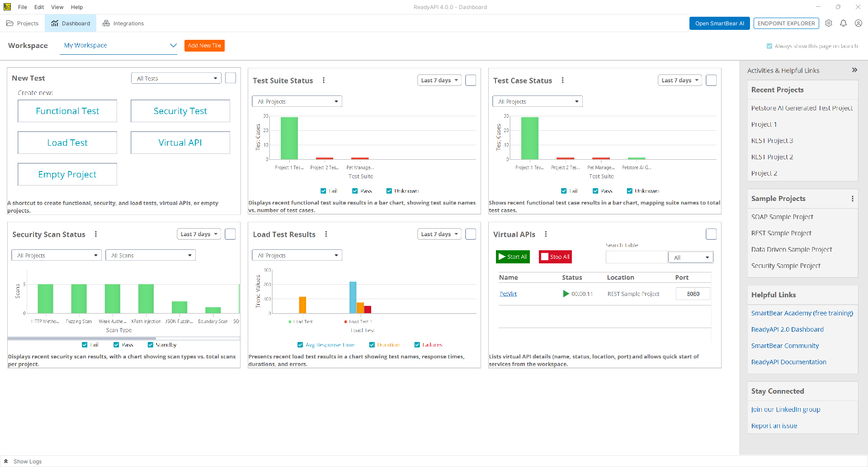The image size is (868, 467).
Task: Click the PetVirt port 8080 field
Action: tap(693, 294)
